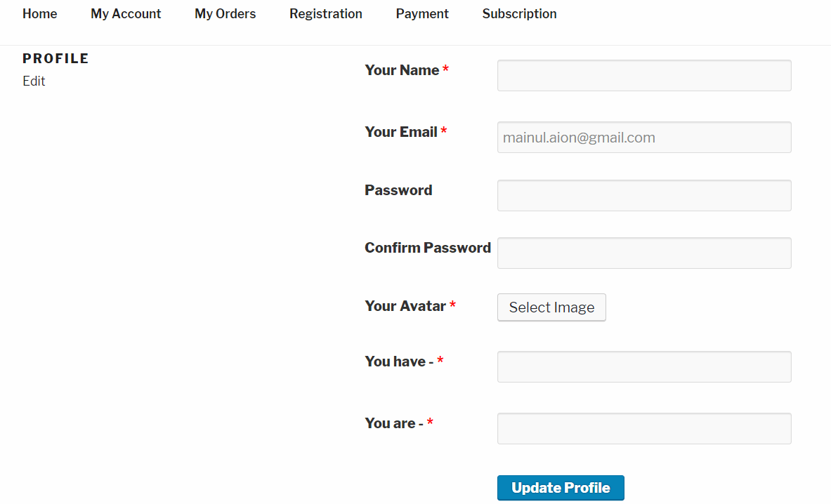The width and height of the screenshot is (831, 504).
Task: Navigate to the Registration page
Action: 326,14
